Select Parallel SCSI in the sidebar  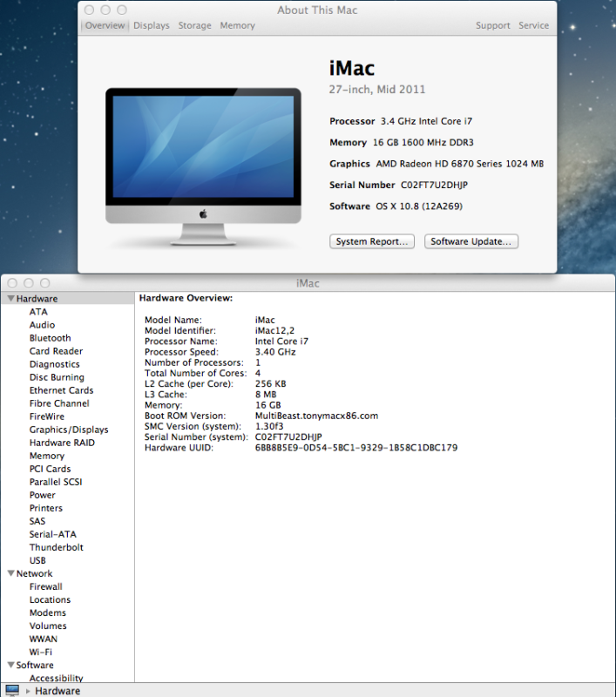[x=56, y=482]
